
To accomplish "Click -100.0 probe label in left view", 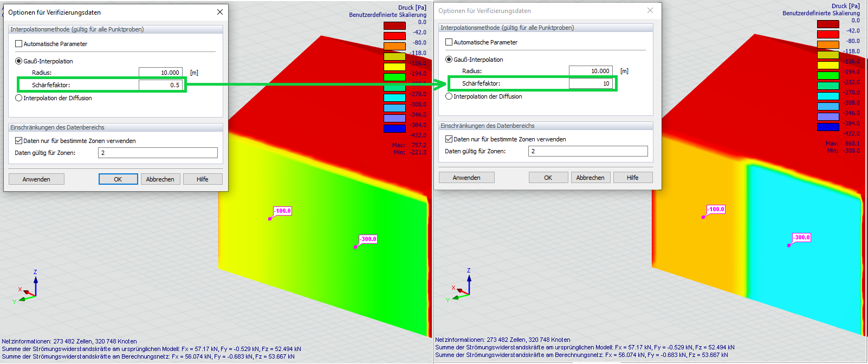I will 282,211.
